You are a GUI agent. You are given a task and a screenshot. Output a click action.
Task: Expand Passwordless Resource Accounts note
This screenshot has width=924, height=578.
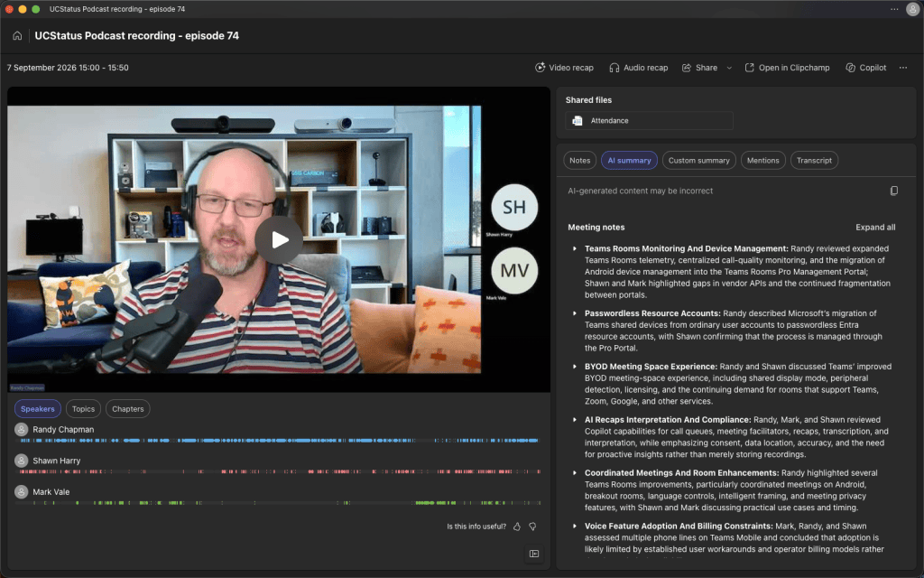click(x=575, y=313)
